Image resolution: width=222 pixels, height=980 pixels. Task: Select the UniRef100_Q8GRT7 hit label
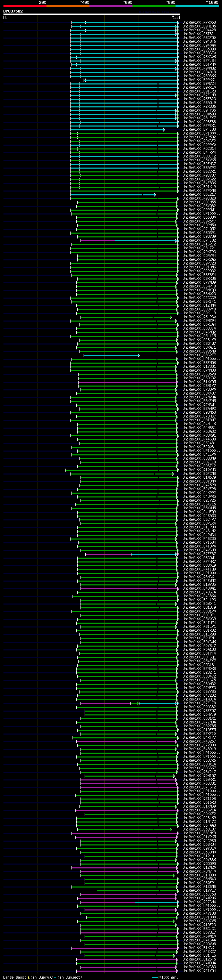199,355
